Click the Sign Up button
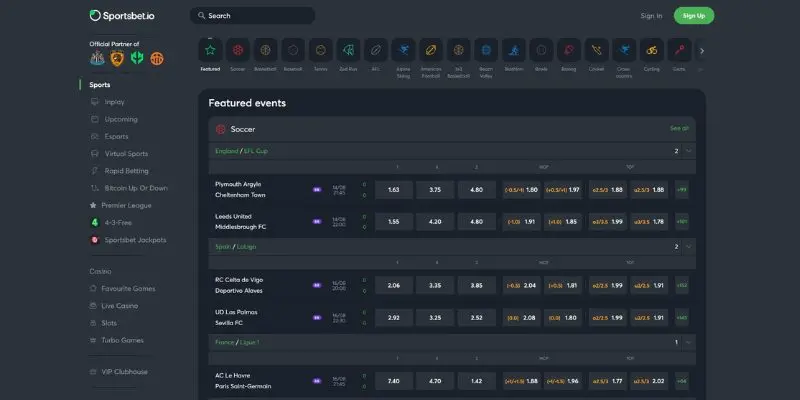The image size is (800, 400). pos(694,16)
